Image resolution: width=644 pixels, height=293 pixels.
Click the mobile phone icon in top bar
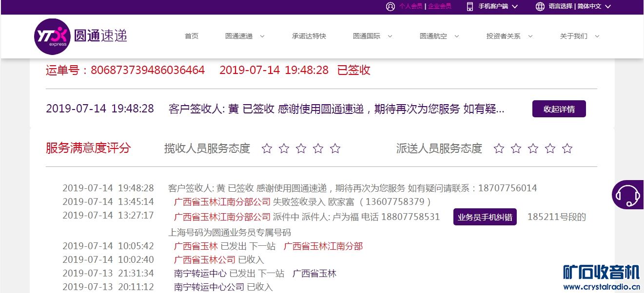[470, 6]
